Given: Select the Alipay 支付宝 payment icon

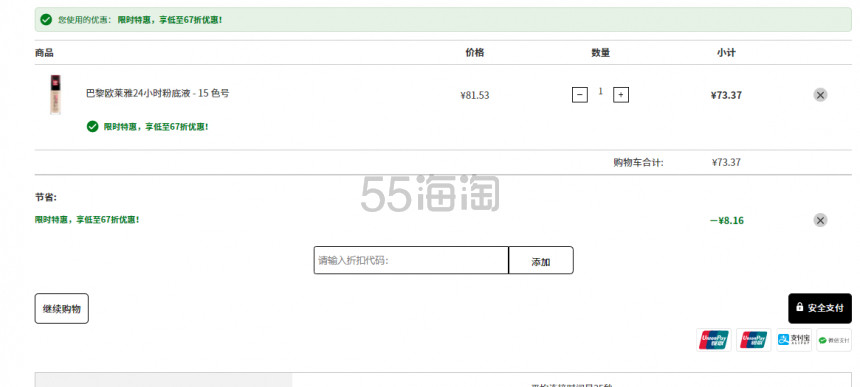Looking at the screenshot, I should 794,340.
